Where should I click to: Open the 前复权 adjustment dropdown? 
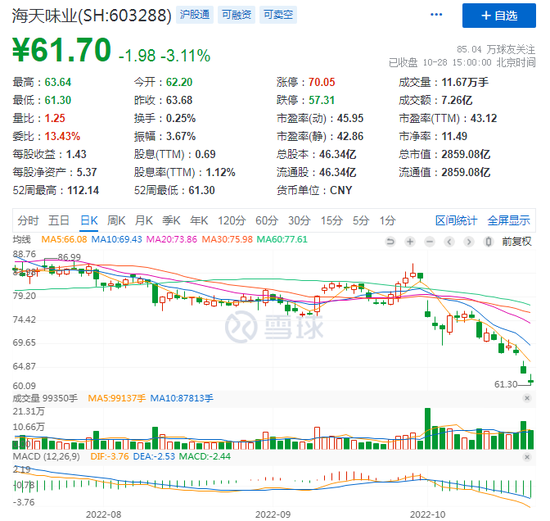[516, 242]
